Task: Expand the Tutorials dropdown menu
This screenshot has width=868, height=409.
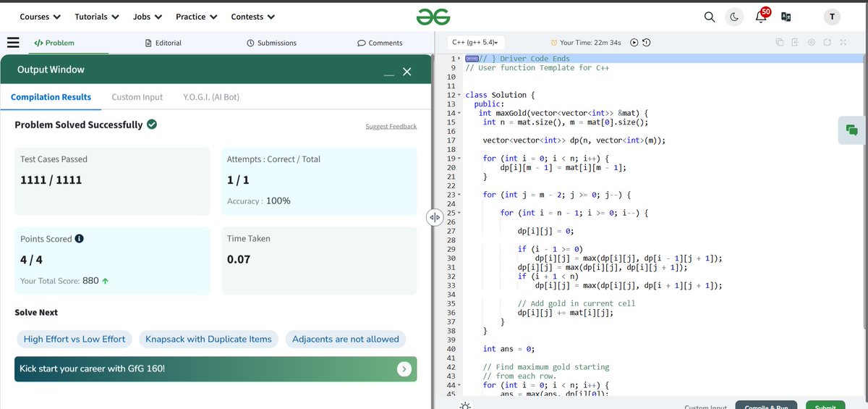Action: [x=96, y=17]
